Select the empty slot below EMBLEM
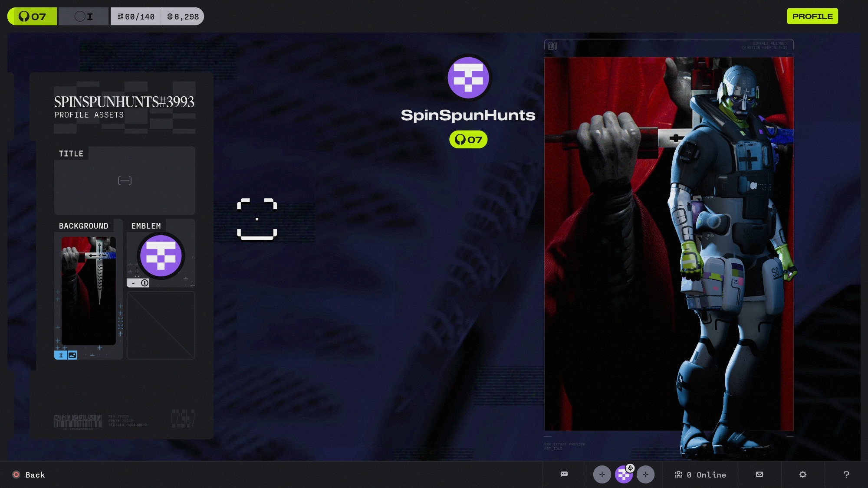The image size is (868, 488). point(161,325)
